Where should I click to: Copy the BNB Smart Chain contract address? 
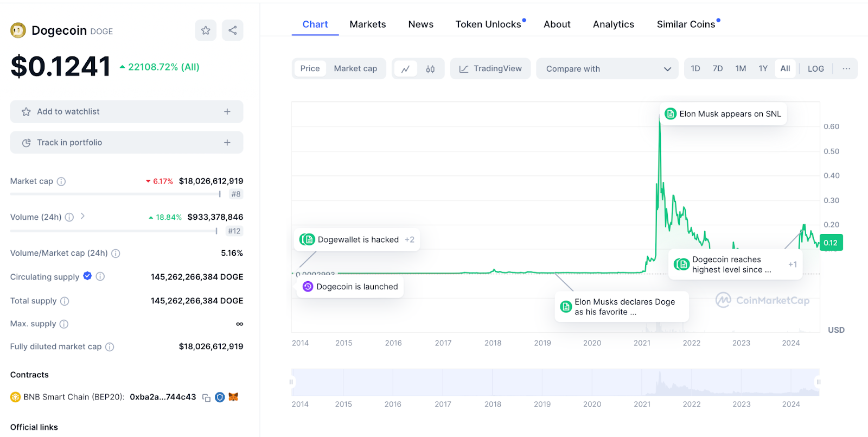(x=206, y=398)
